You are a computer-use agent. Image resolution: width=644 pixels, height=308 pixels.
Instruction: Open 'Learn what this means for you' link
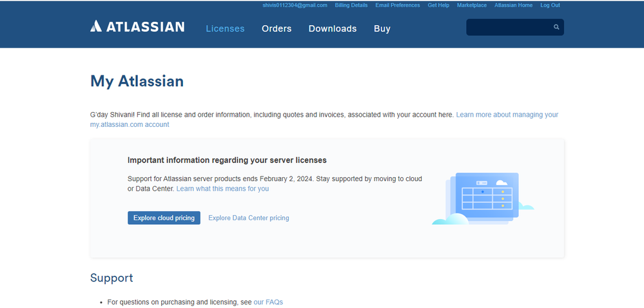[x=222, y=189]
